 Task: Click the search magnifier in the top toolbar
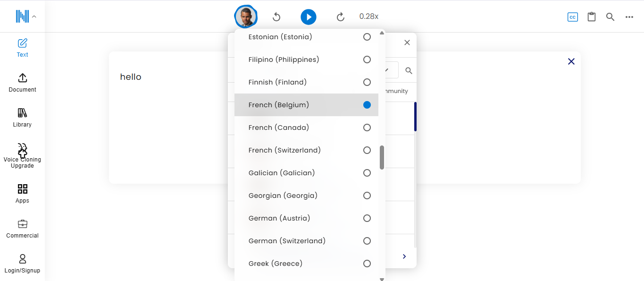coord(610,17)
